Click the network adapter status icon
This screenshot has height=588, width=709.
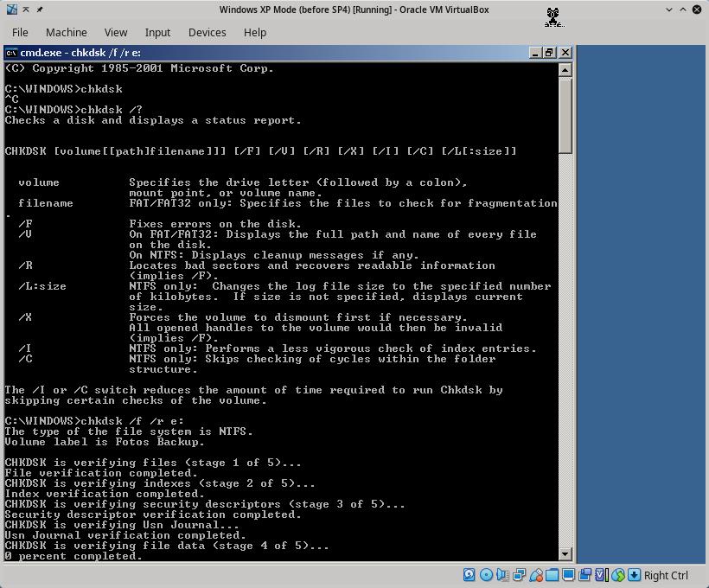(519, 575)
